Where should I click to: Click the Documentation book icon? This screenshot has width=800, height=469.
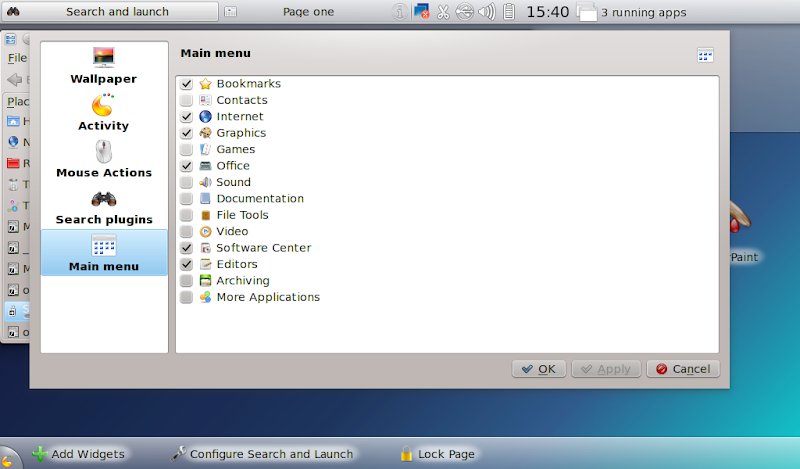tap(205, 199)
